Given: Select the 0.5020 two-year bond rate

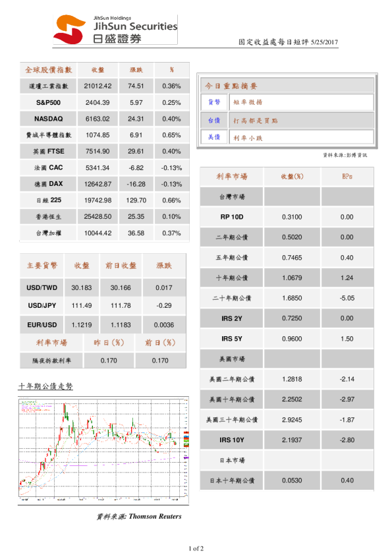Looking at the screenshot, I should tap(292, 237).
